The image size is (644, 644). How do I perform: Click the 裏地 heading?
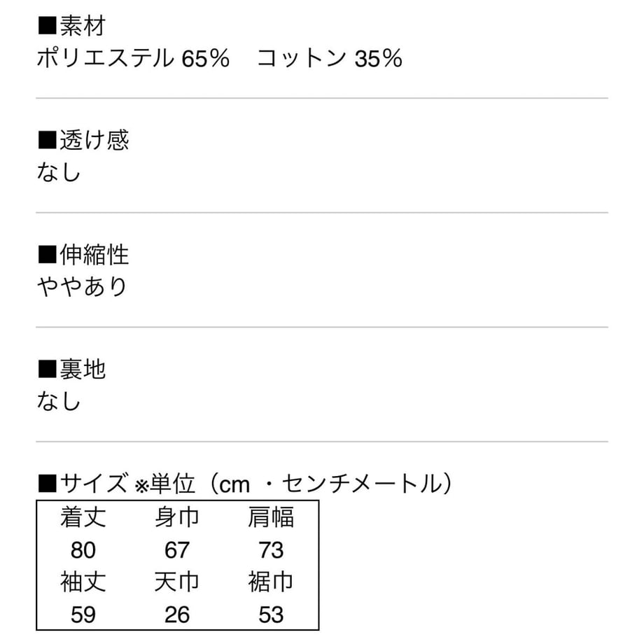click(72, 369)
